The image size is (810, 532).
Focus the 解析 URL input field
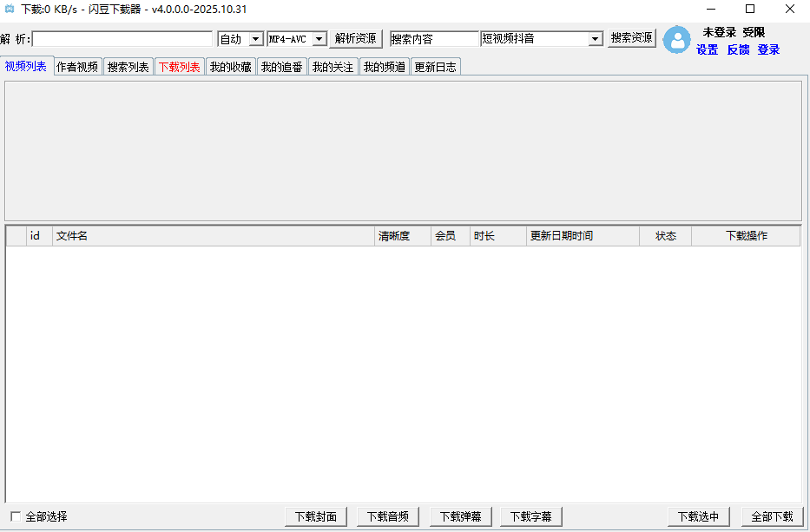tap(122, 39)
